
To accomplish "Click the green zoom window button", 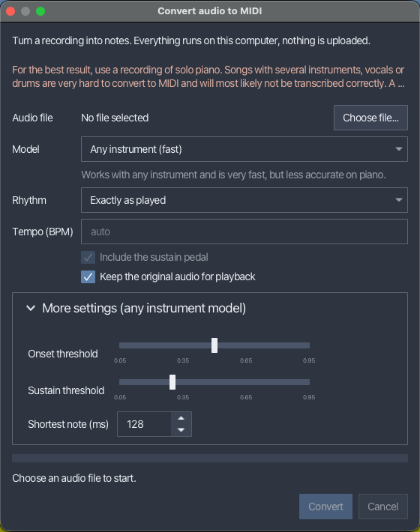I will pyautogui.click(x=40, y=11).
